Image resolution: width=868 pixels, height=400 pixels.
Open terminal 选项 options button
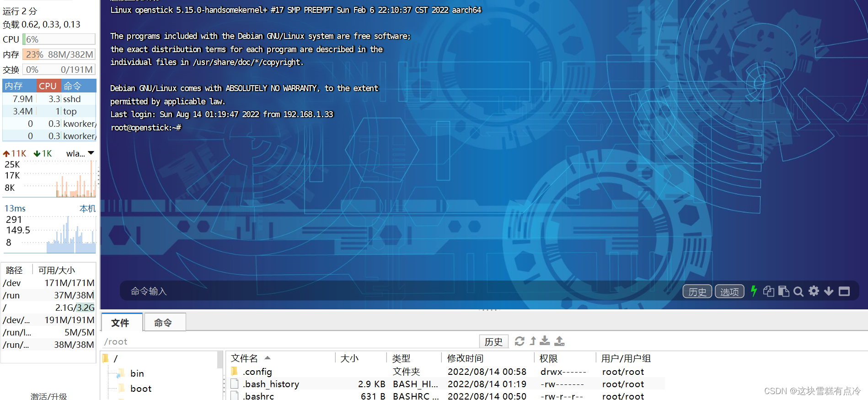729,292
